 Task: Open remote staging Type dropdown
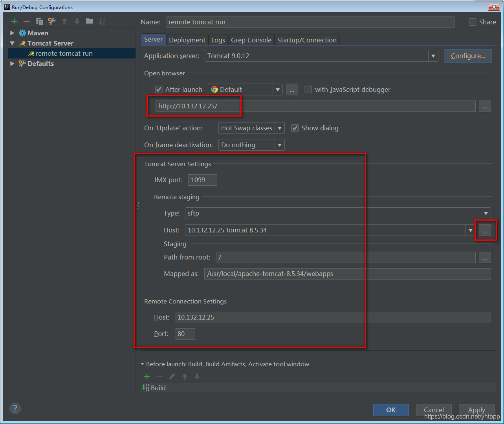click(486, 213)
